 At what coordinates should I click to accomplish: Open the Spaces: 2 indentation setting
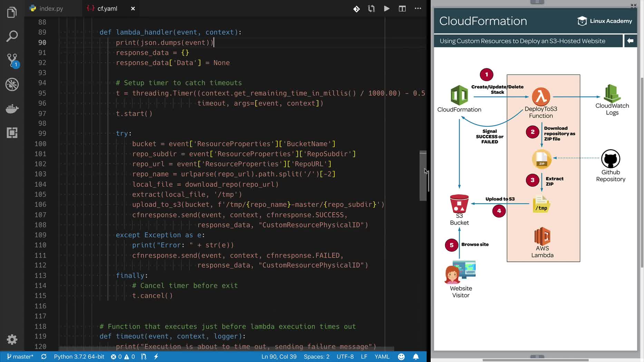316,356
